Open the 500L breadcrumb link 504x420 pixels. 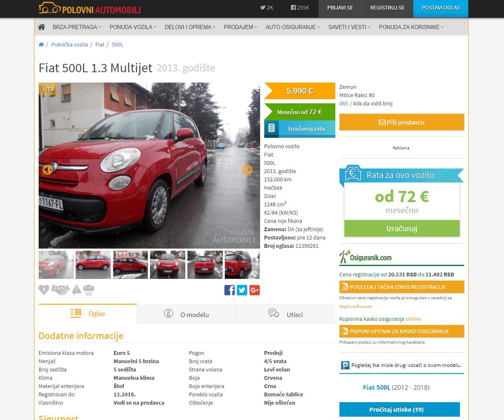click(118, 44)
